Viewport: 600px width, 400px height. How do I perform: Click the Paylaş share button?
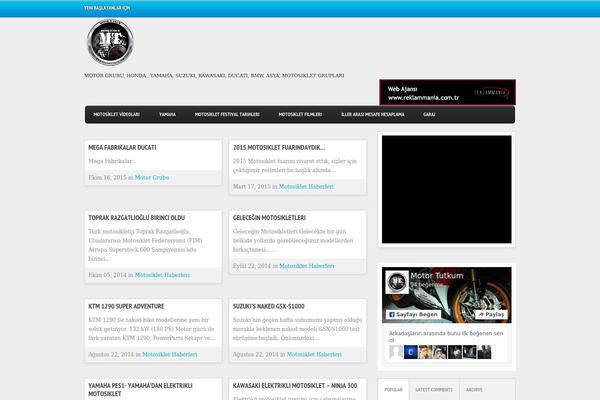(491, 315)
